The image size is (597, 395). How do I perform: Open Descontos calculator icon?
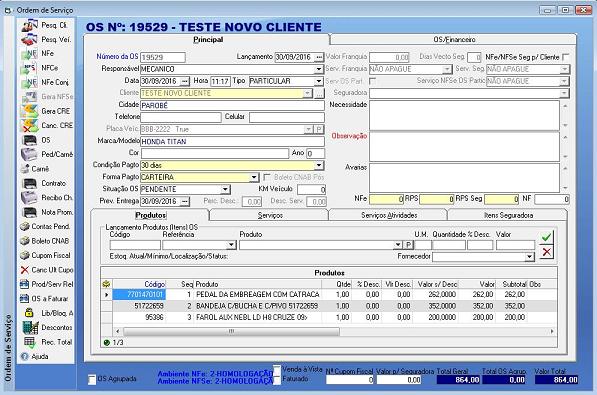[x=30, y=328]
